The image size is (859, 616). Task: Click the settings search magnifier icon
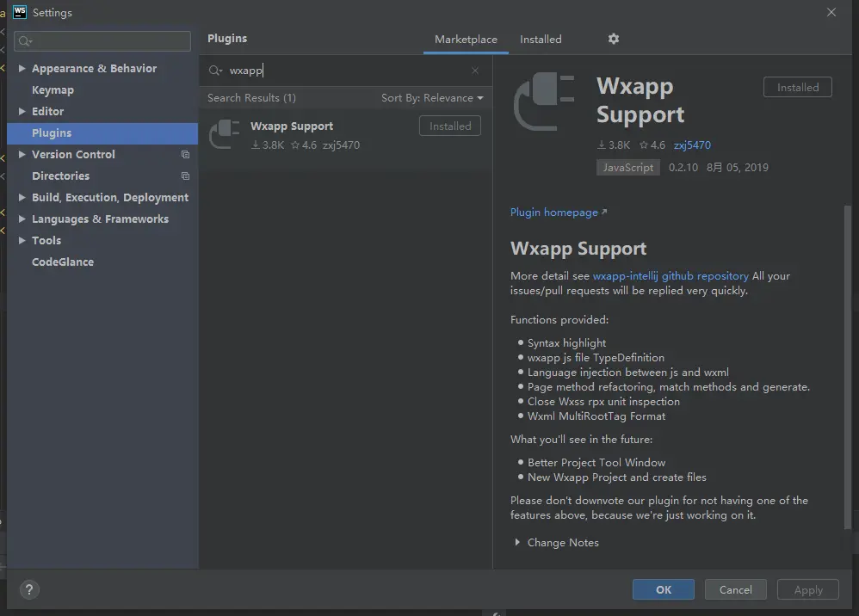click(x=25, y=41)
